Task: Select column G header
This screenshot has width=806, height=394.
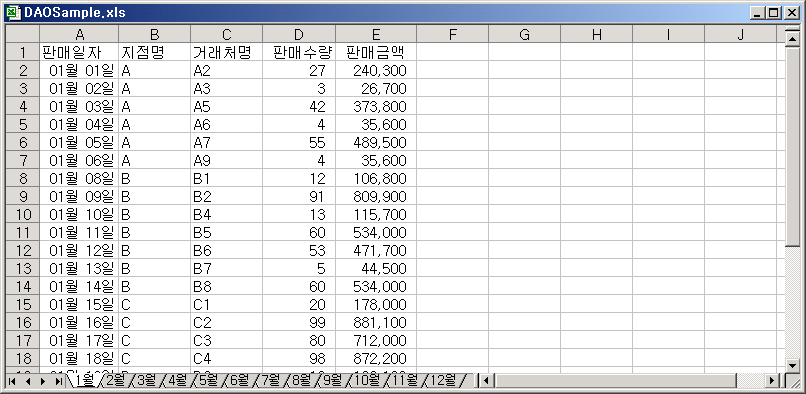Action: (524, 34)
